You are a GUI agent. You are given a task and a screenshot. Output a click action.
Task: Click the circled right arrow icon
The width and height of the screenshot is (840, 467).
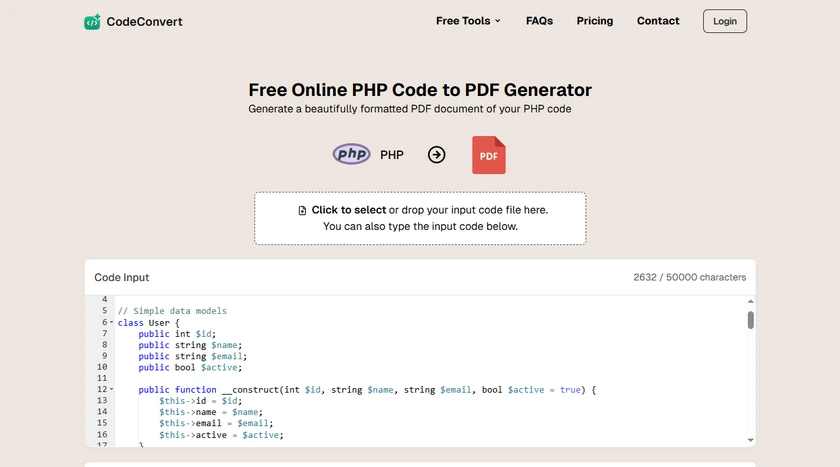[437, 155]
